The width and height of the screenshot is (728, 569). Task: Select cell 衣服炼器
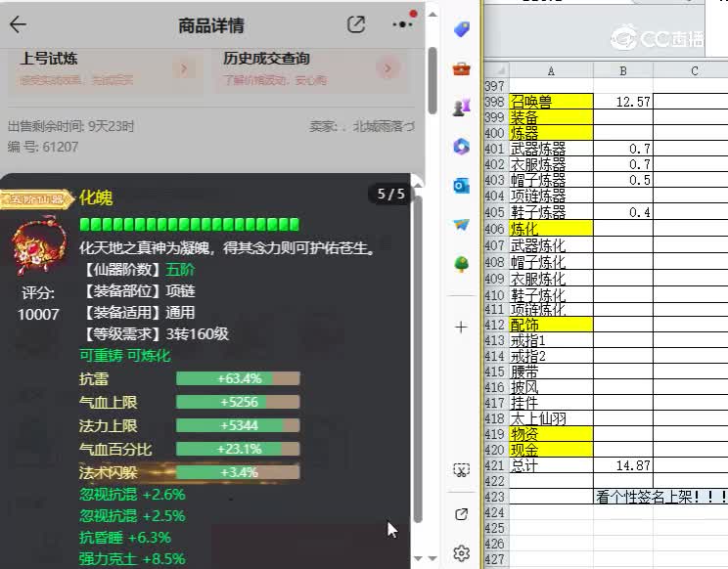(x=551, y=164)
